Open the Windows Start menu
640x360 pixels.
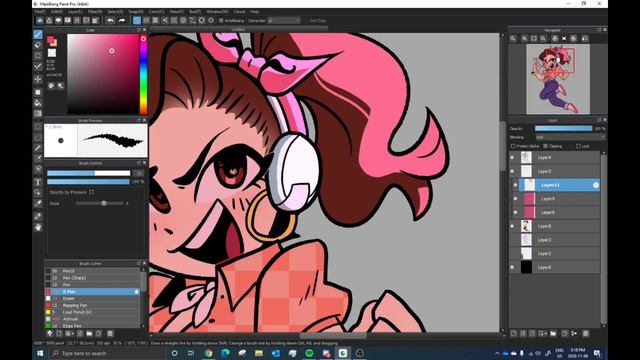click(40, 353)
